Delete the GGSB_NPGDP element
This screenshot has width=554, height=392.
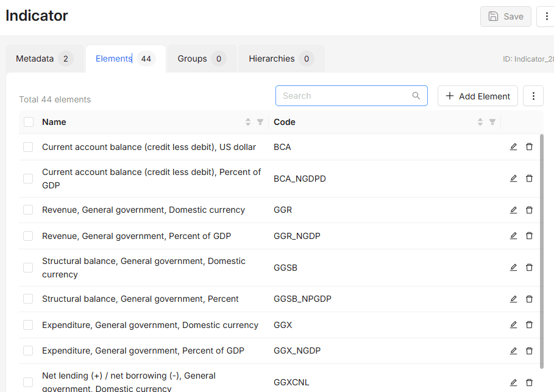[x=529, y=299]
